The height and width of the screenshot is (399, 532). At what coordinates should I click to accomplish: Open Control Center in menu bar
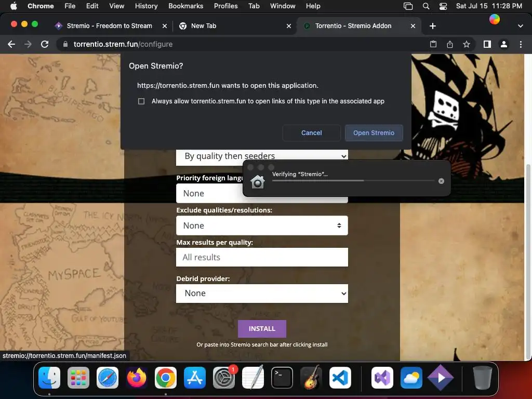tap(443, 6)
